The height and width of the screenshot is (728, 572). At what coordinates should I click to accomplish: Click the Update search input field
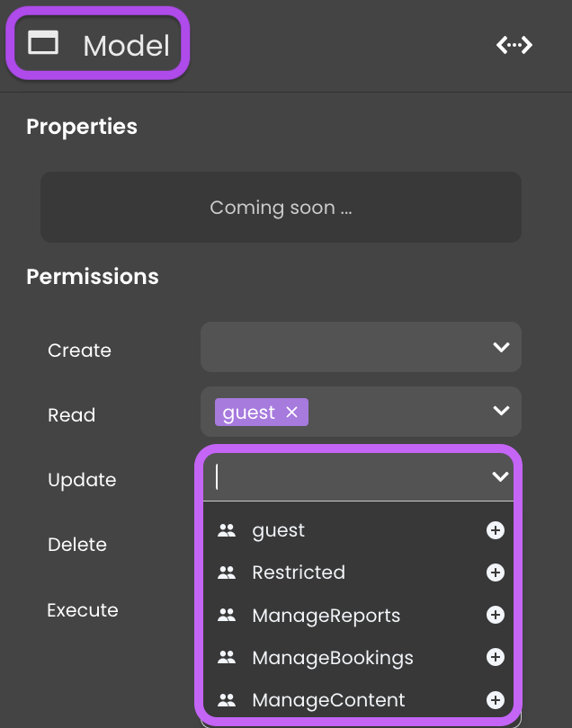[x=348, y=477]
